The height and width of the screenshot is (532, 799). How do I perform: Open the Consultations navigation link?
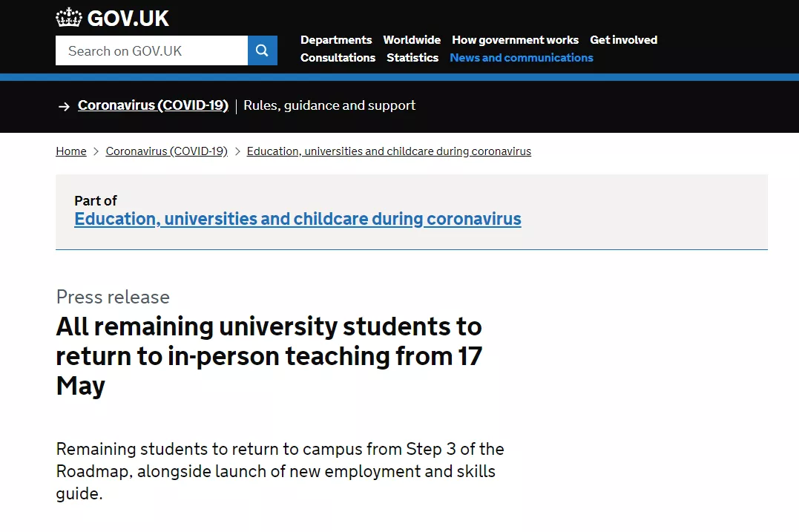(338, 58)
